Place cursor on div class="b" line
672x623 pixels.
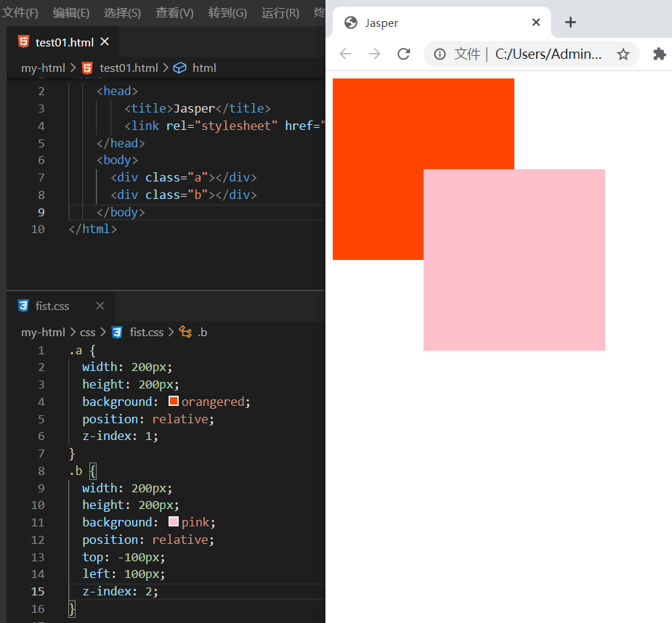click(183, 195)
